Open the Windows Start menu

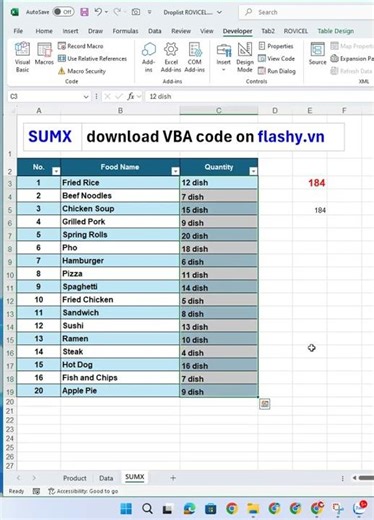126,509
